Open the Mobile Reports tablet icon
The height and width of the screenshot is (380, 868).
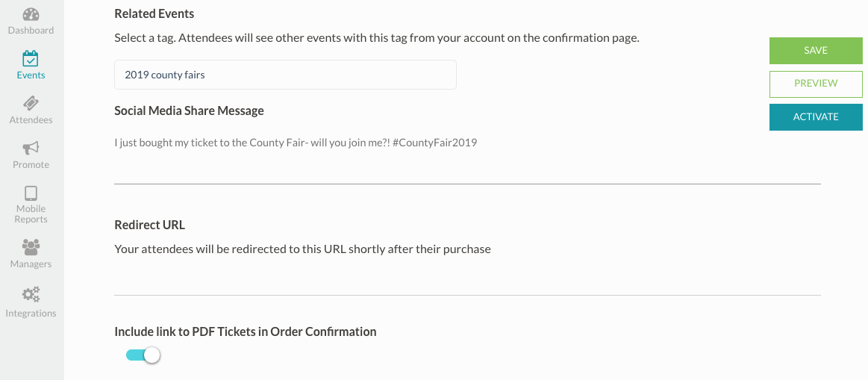[31, 193]
